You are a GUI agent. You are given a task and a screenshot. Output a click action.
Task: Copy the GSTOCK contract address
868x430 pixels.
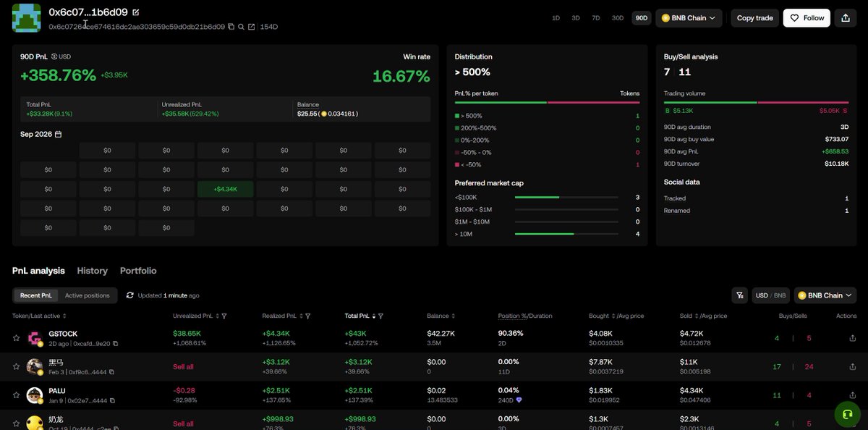[115, 344]
